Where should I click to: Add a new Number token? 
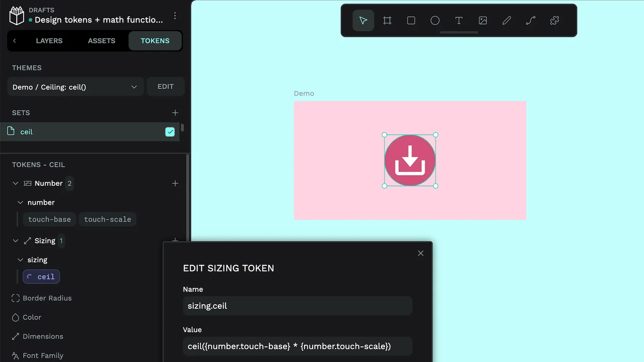[x=175, y=183]
